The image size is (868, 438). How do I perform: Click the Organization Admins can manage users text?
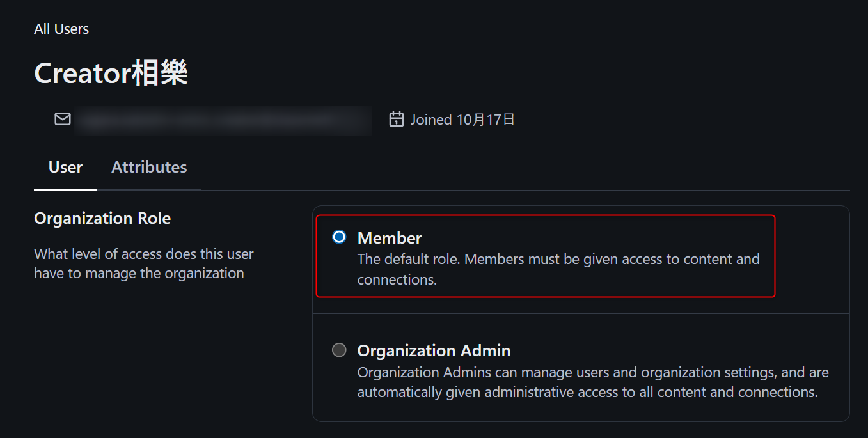click(592, 372)
